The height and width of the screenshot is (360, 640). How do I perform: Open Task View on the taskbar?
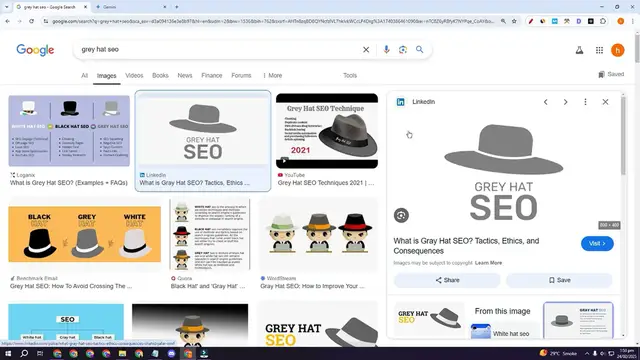40,353
